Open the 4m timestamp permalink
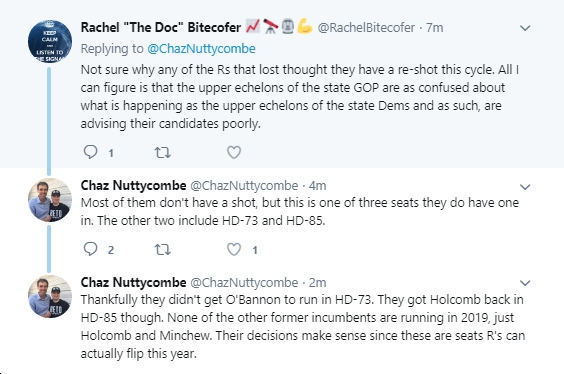564x374 pixels. 317,186
